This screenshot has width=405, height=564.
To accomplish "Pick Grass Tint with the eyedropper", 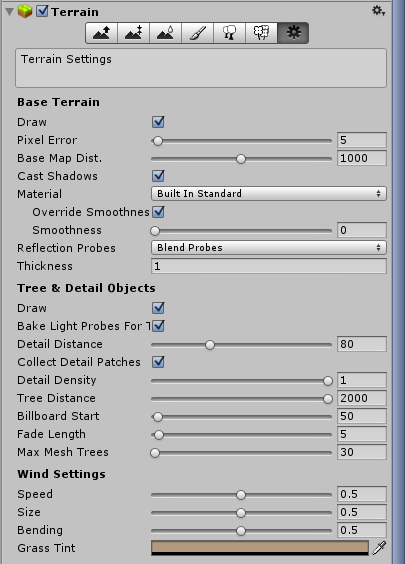I will click(x=379, y=548).
